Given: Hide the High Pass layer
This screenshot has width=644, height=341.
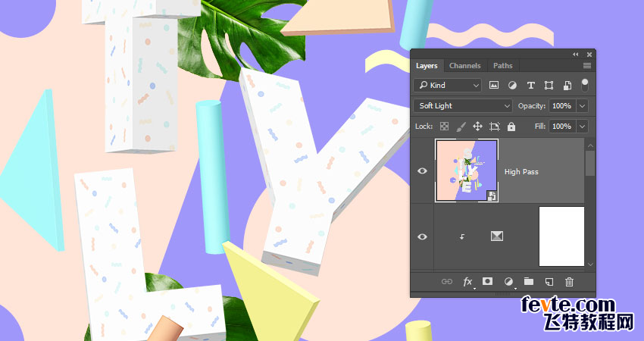Looking at the screenshot, I should 423,171.
